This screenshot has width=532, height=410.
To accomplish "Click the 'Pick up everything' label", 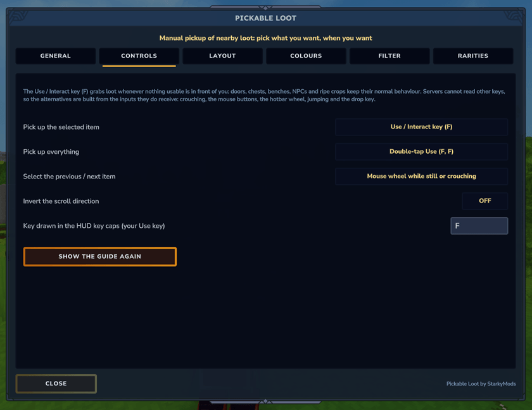I will (x=51, y=152).
